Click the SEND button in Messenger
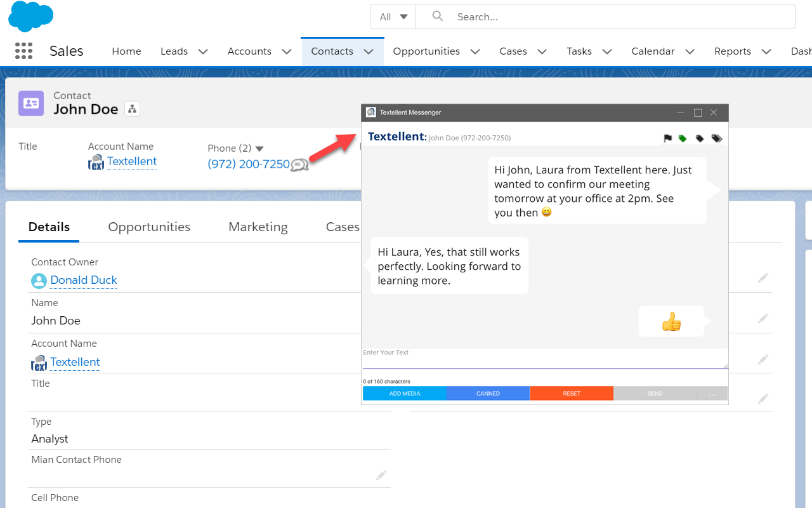The height and width of the screenshot is (508, 812). [x=655, y=394]
